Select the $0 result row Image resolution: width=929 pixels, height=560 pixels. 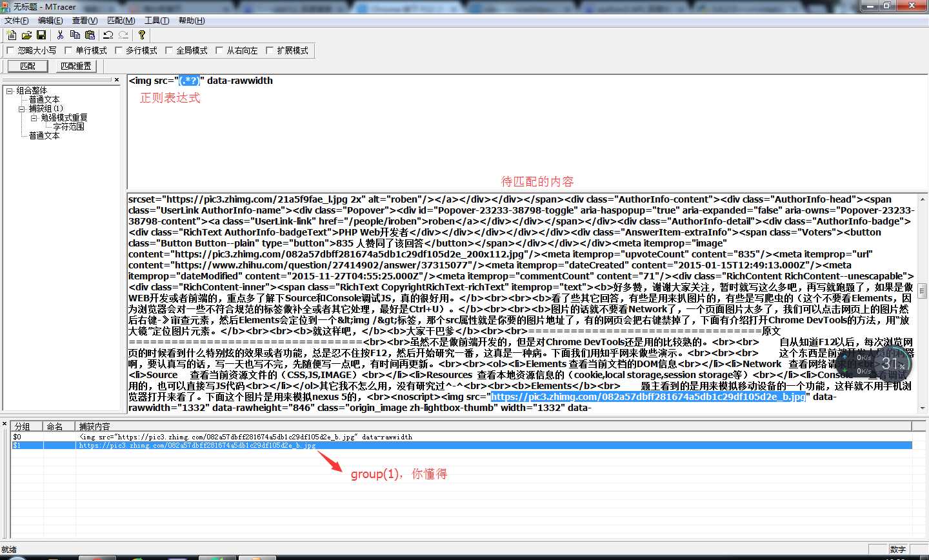462,437
